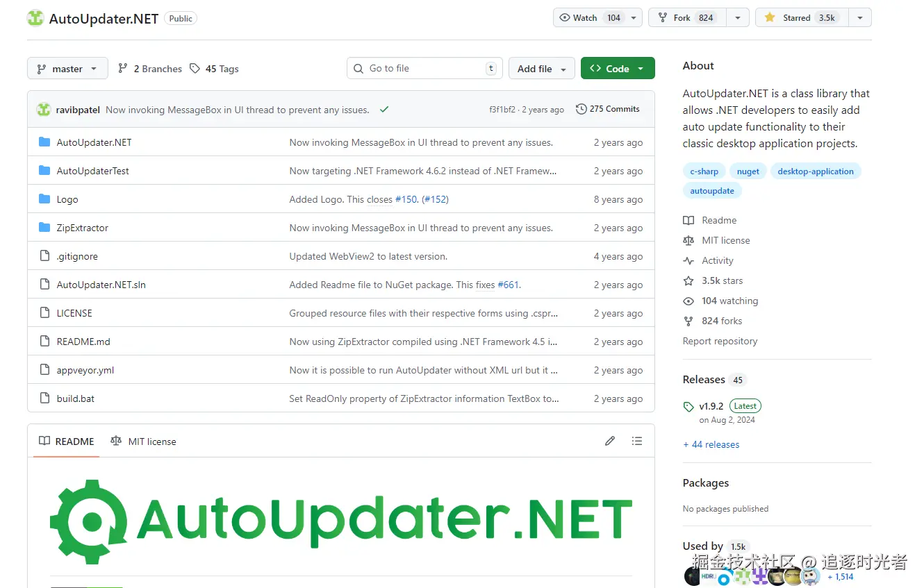Click the LICENSE file icon
Image resolution: width=924 pixels, height=588 pixels.
[44, 313]
